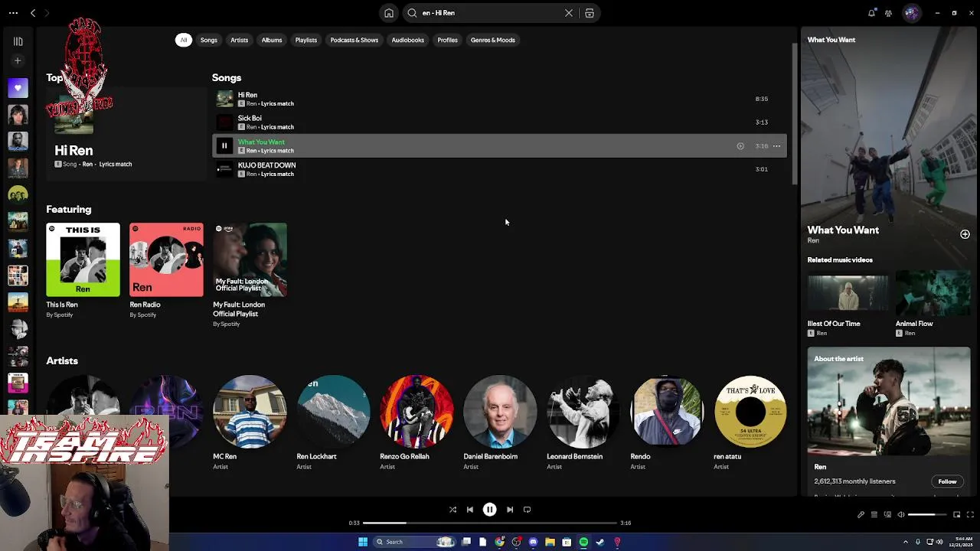Open Liked Songs heart in sidebar

tap(18, 88)
